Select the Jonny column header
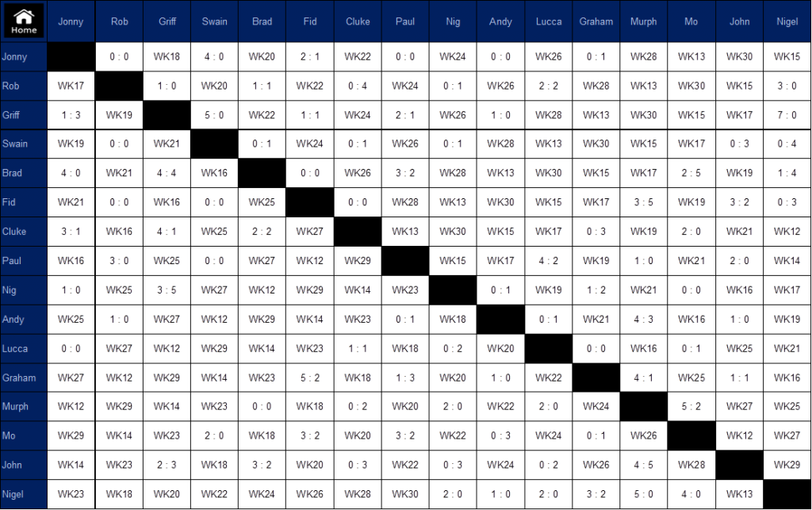This screenshot has height=510, width=812. tap(71, 21)
